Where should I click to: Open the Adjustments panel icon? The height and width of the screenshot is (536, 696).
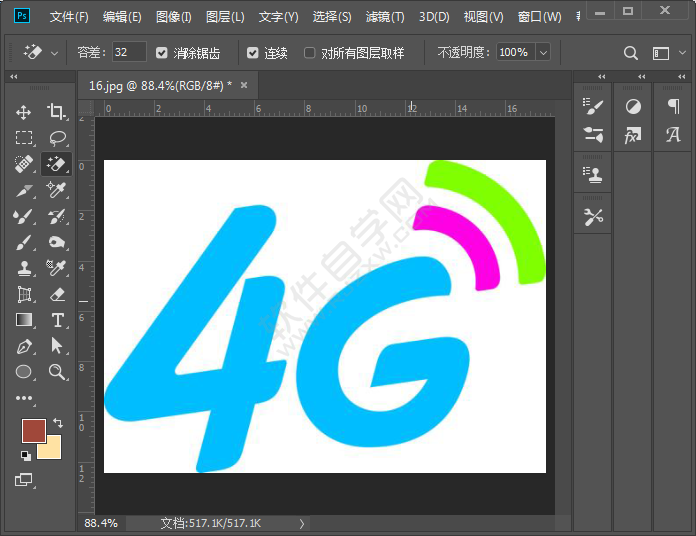point(633,106)
